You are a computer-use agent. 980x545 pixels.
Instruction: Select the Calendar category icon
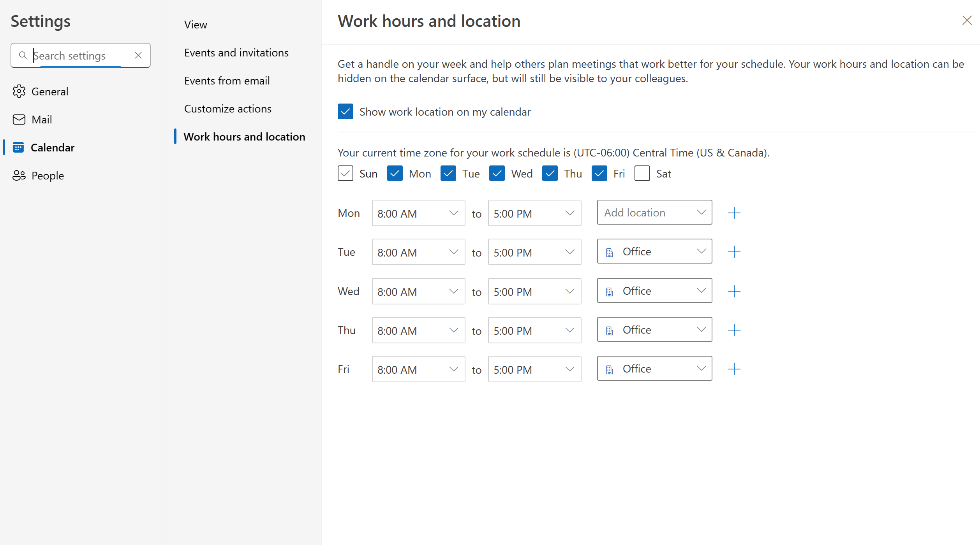[18, 148]
